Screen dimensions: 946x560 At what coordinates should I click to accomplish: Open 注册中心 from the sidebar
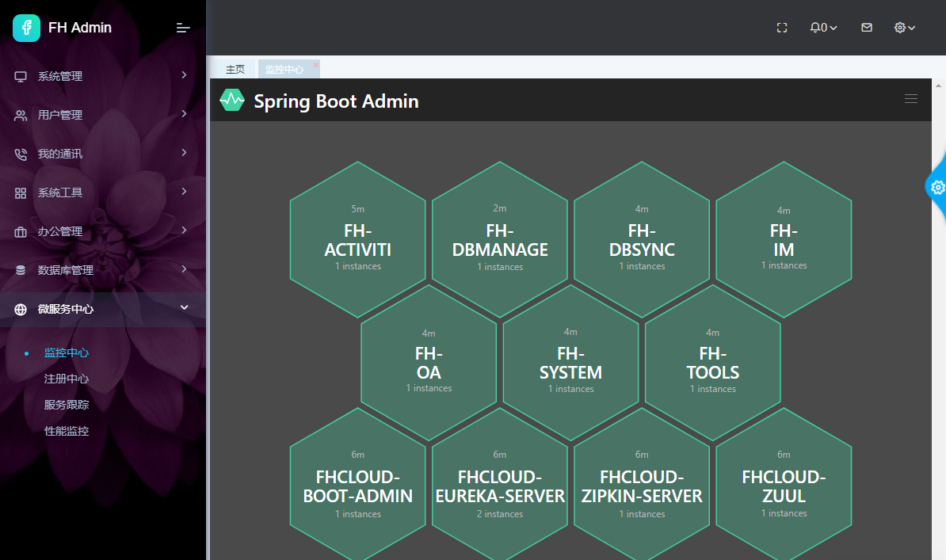click(x=67, y=379)
